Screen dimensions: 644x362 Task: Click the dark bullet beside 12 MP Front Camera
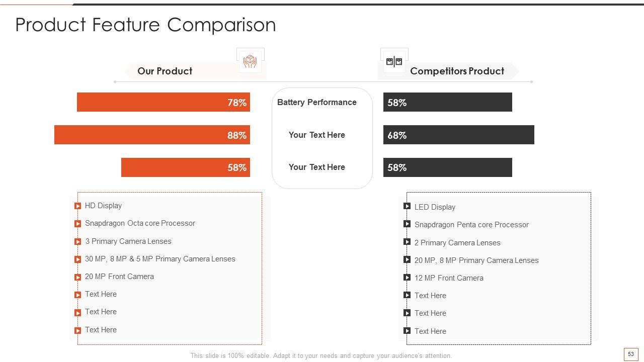[x=407, y=278]
